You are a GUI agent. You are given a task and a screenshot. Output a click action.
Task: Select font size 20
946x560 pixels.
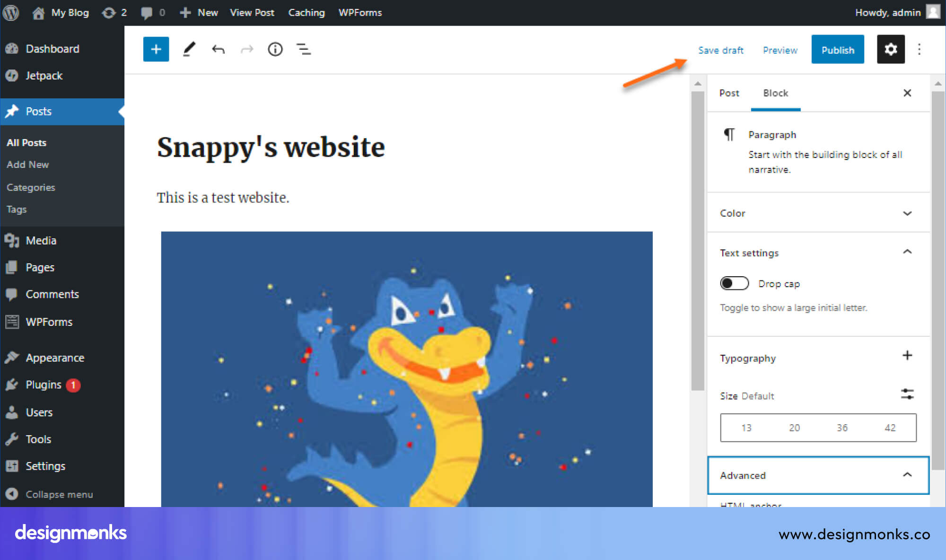coord(794,428)
